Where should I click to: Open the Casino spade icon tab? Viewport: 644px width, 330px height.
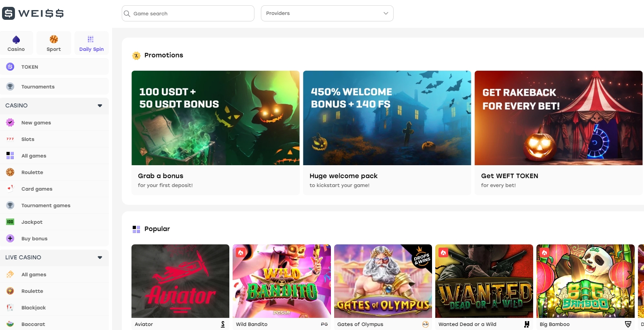click(16, 40)
